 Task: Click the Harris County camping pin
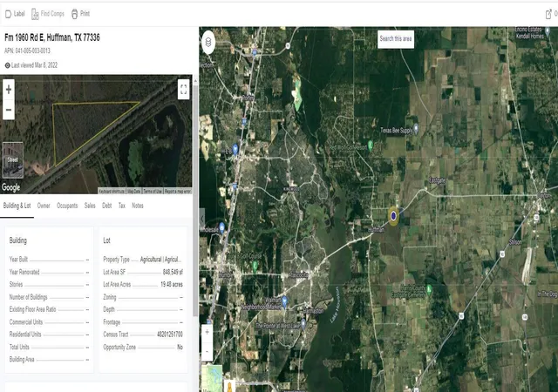(x=429, y=289)
